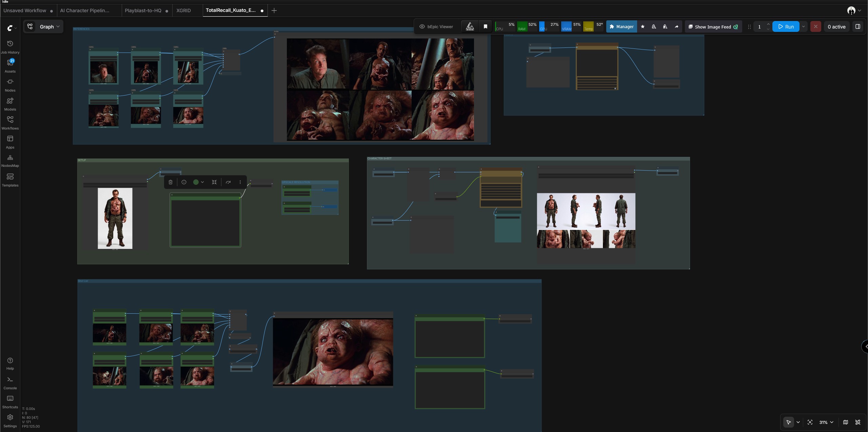This screenshot has width=868, height=432.
Task: Add a new workflow tab
Action: click(274, 11)
